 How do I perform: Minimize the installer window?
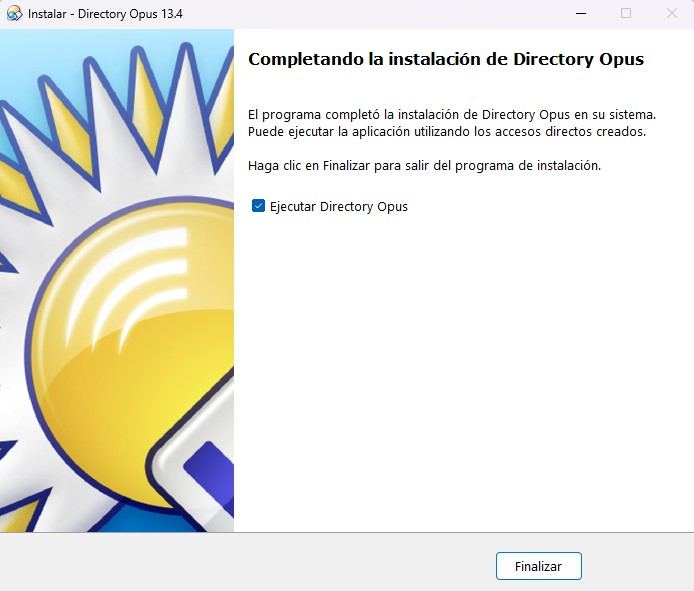point(581,13)
